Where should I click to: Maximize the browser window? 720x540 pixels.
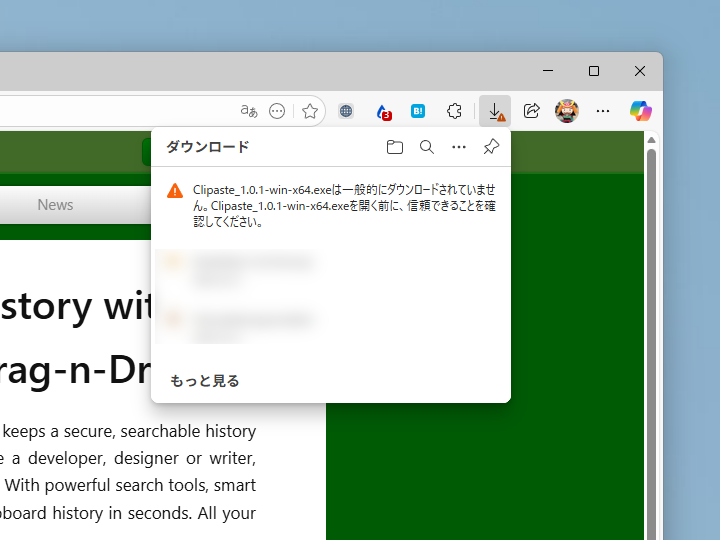pos(594,71)
